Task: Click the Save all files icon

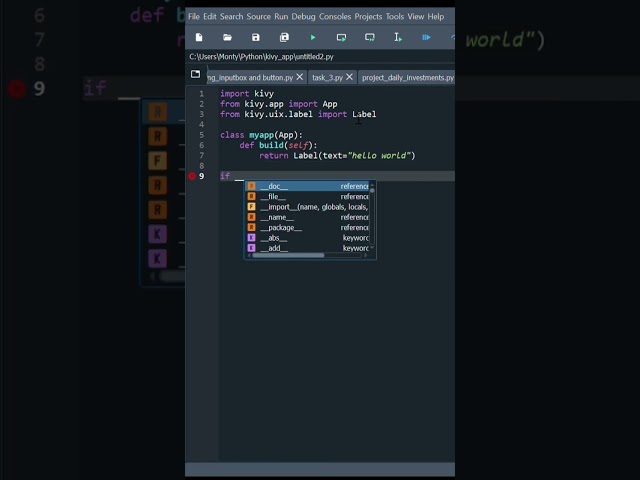Action: coord(284,38)
